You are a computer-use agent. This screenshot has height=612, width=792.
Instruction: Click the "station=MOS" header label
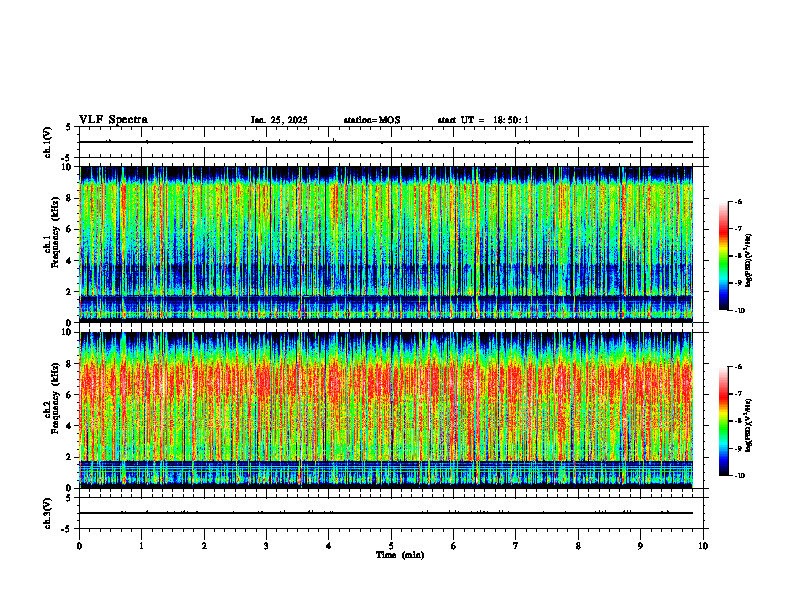(372, 120)
